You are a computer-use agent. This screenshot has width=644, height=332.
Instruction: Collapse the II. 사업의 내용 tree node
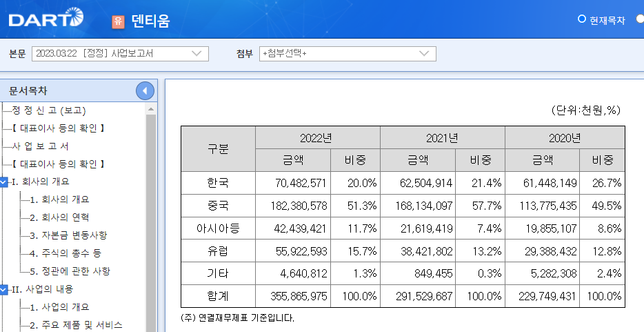tap(3, 290)
